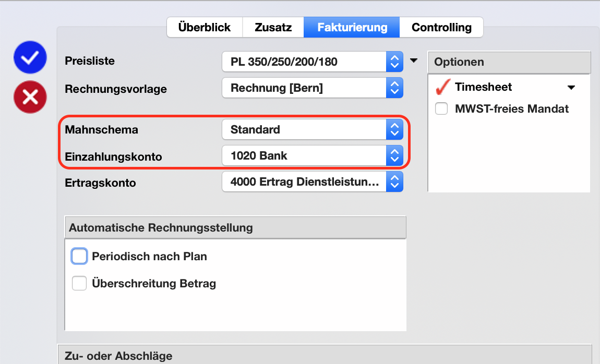This screenshot has height=364, width=600.
Task: Expand the Mahnschema Standard dropdown
Action: pyautogui.click(x=312, y=129)
